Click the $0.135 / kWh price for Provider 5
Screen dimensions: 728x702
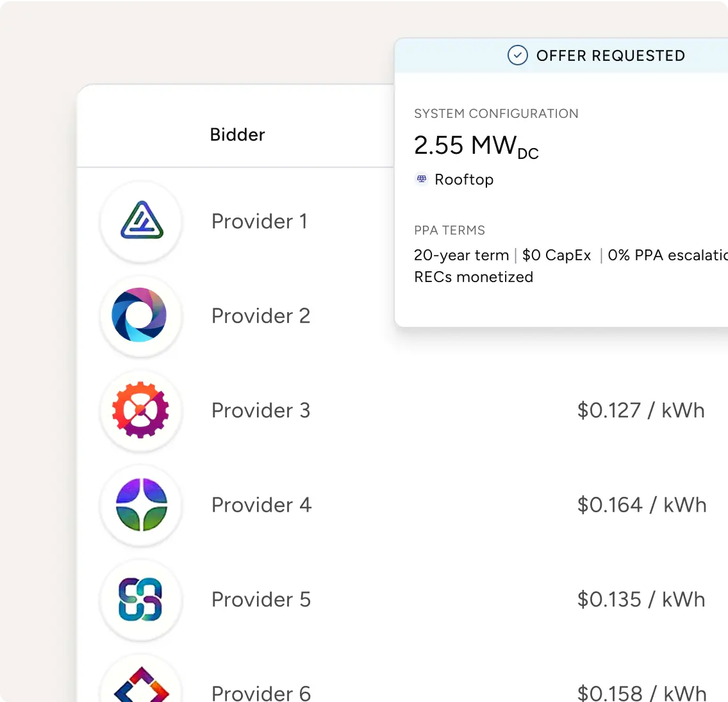pos(641,599)
